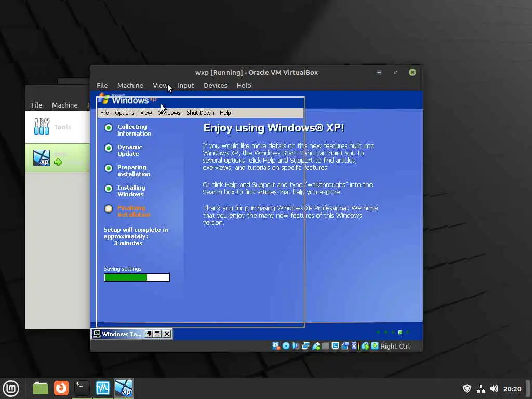Open the network connections tray icon
This screenshot has width=532, height=399.
pyautogui.click(x=481, y=389)
